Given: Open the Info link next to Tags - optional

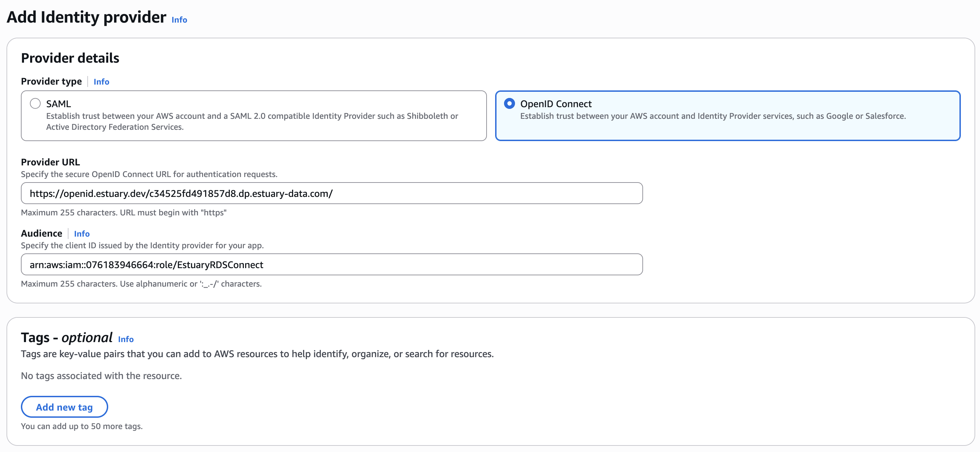Looking at the screenshot, I should coord(126,339).
